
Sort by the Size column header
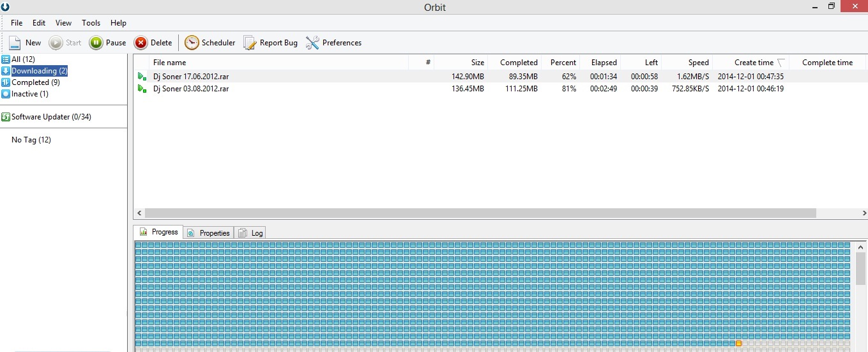[x=461, y=63]
